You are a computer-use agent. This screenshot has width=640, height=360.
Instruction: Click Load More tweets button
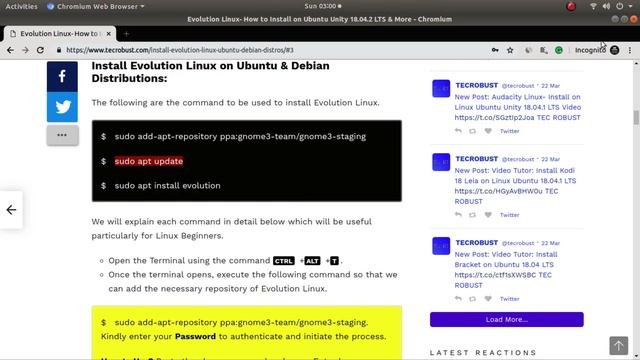click(x=507, y=320)
